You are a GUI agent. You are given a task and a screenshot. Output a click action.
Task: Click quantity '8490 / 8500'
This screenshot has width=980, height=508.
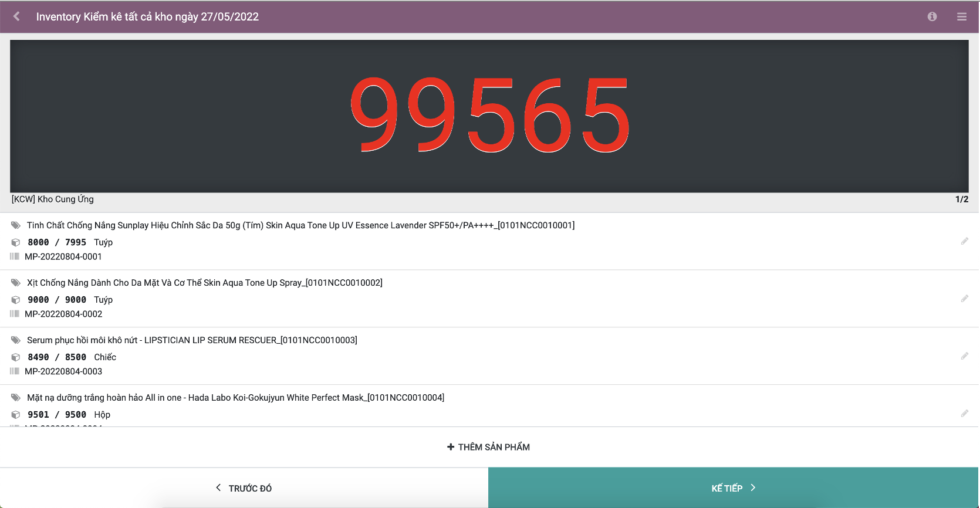(57, 357)
